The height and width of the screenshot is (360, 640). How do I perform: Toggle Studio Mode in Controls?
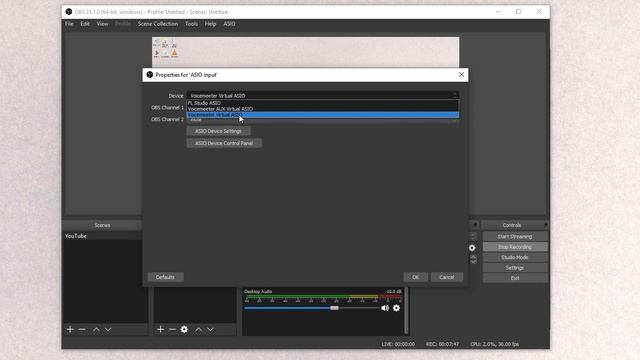coord(515,258)
